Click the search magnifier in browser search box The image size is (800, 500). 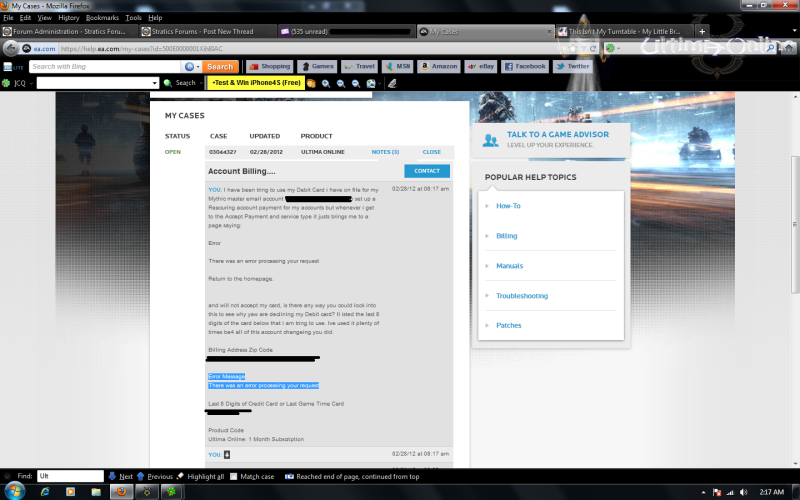770,48
